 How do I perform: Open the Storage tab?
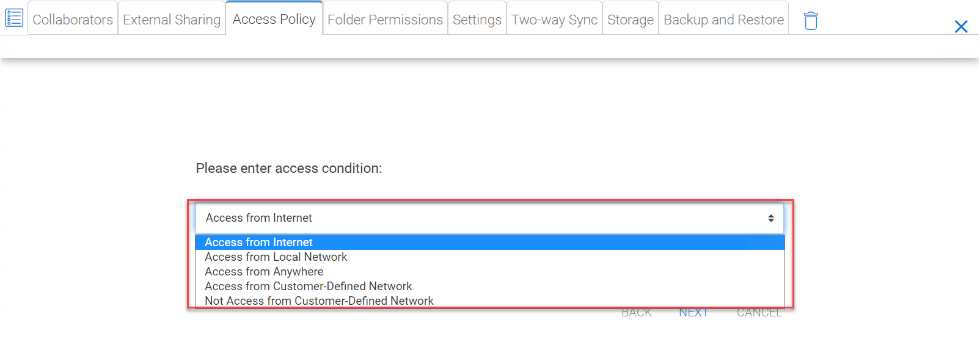click(631, 20)
